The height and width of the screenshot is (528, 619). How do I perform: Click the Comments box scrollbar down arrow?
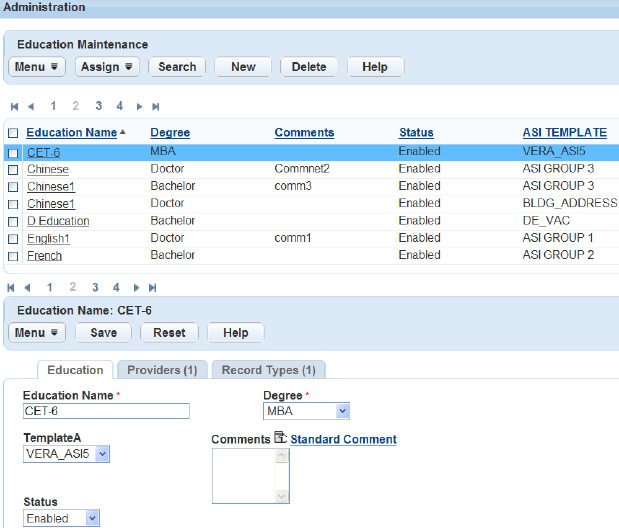click(x=281, y=496)
